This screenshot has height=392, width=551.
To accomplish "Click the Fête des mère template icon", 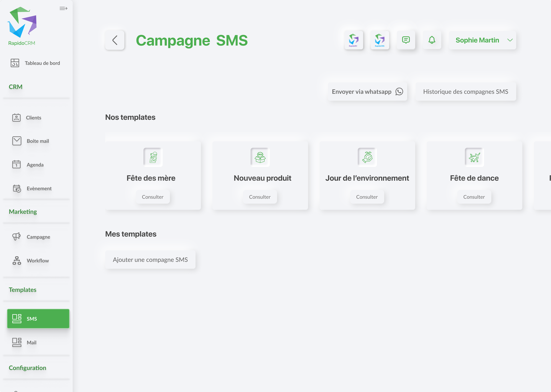I will coord(153,157).
